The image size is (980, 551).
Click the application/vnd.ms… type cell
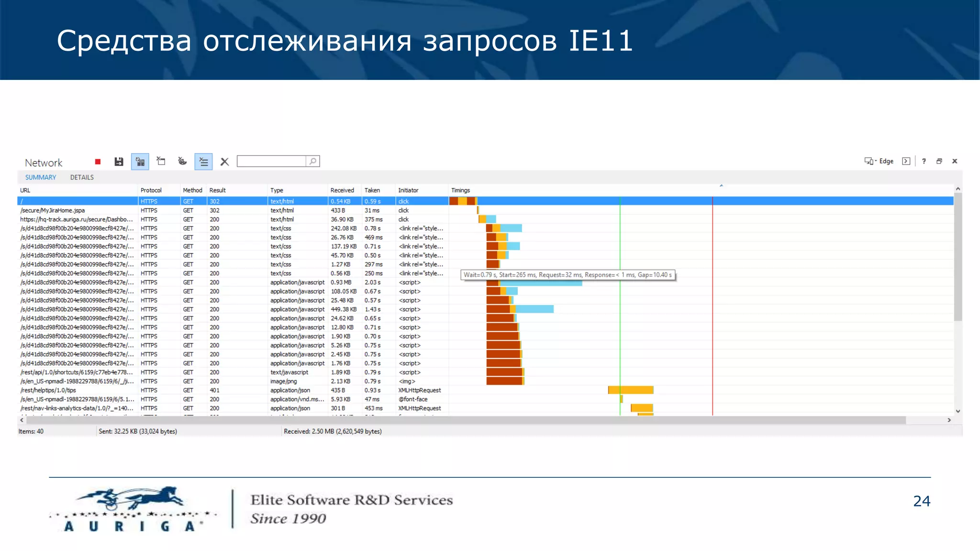point(297,399)
